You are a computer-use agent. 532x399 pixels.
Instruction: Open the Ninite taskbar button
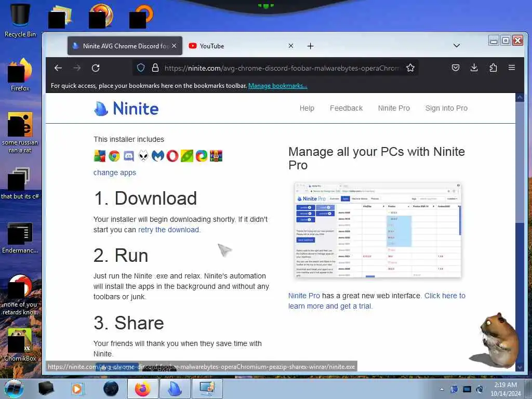tap(175, 389)
